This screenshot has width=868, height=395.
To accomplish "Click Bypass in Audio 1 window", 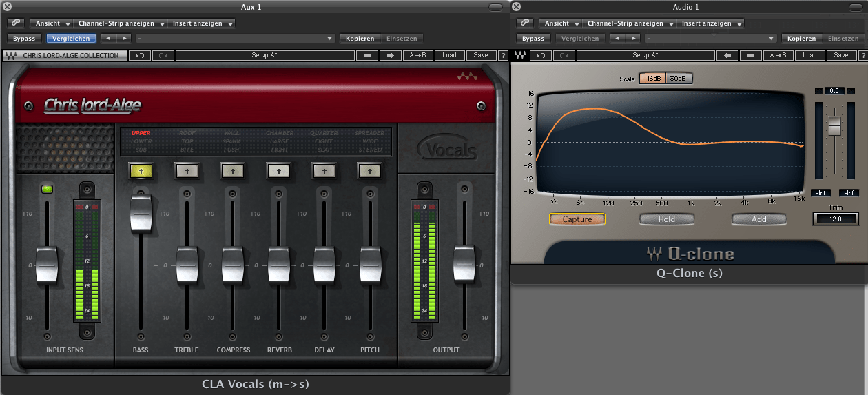I will 534,39.
